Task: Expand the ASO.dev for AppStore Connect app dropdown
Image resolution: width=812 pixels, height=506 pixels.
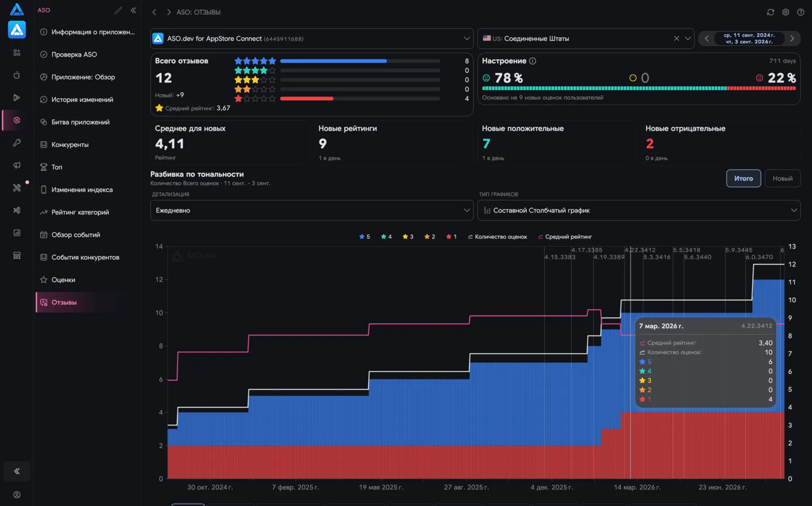Action: (x=312, y=38)
